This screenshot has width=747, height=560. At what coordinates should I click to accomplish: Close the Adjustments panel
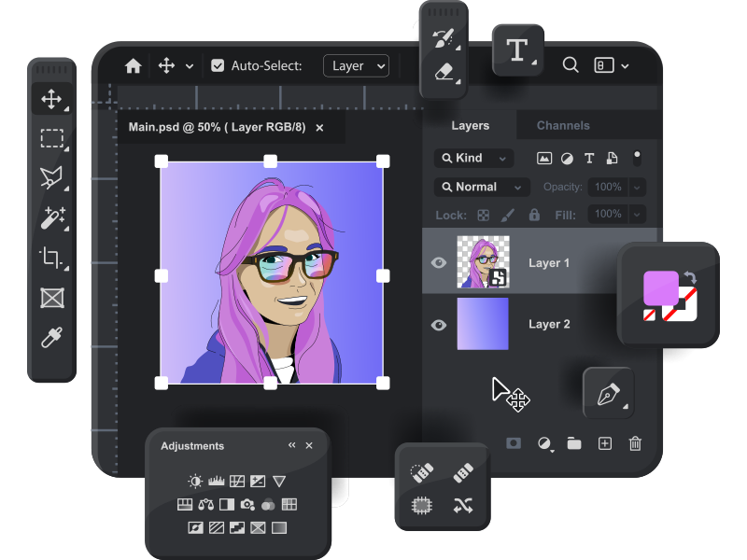pyautogui.click(x=309, y=445)
